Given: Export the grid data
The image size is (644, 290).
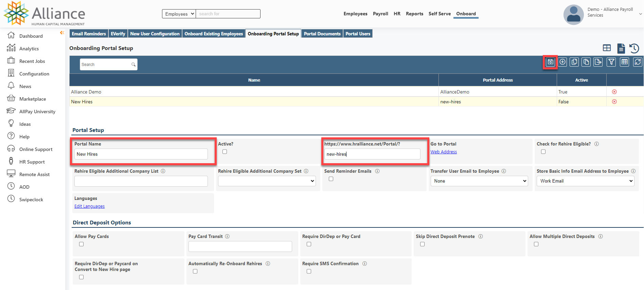Looking at the screenshot, I should 598,62.
